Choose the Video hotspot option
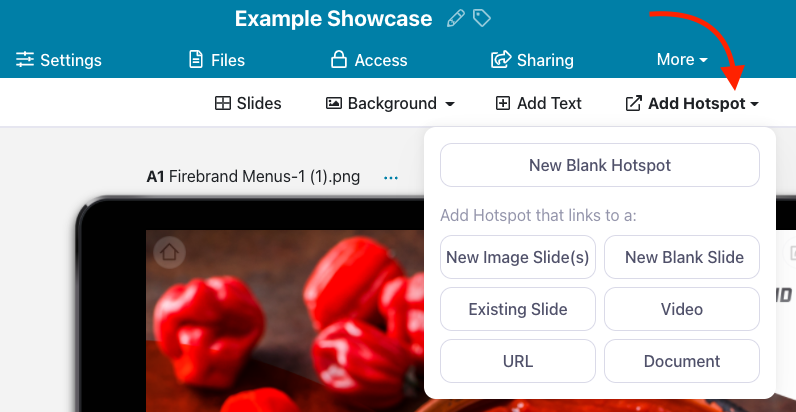The height and width of the screenshot is (412, 796). point(682,309)
